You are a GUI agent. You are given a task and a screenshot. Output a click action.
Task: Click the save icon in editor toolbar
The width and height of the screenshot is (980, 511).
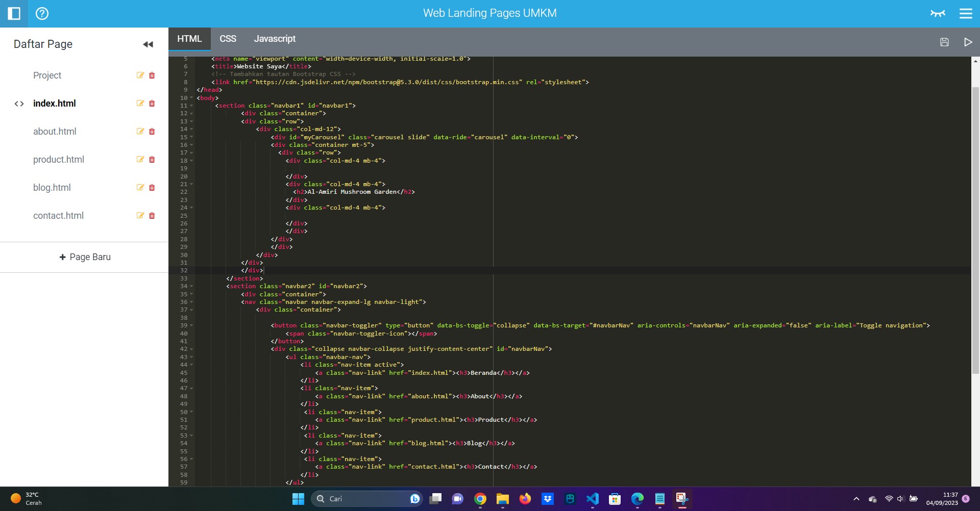pos(944,42)
